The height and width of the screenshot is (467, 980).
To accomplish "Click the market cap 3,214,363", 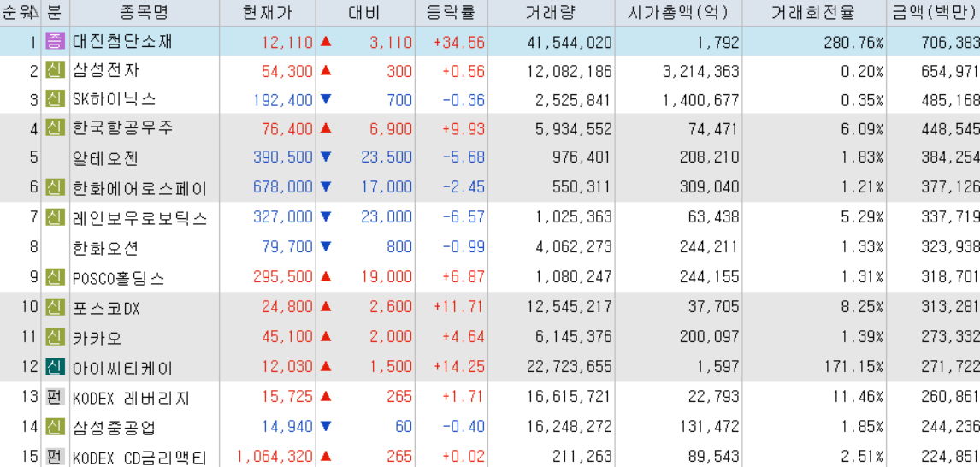I will 700,71.
